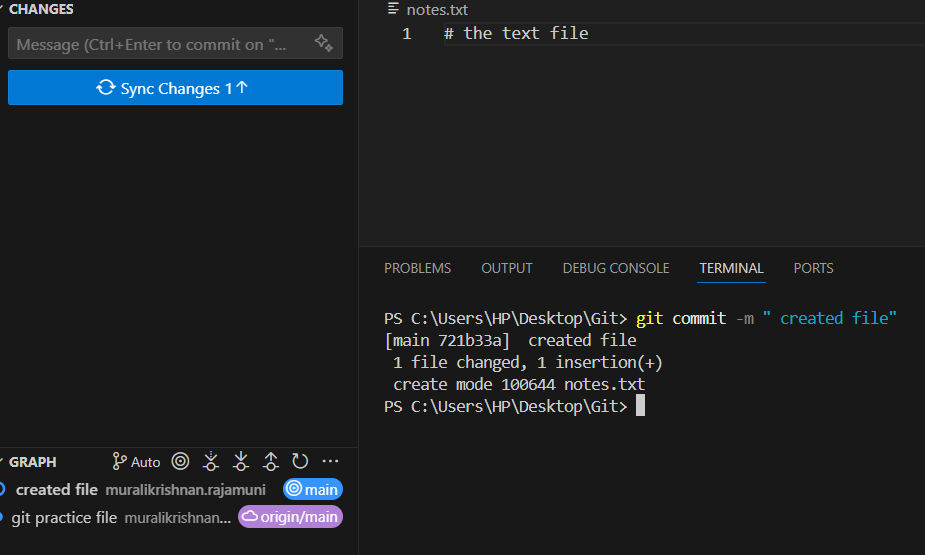Select the "git practice file" commit
The height and width of the screenshot is (555, 925).
(64, 518)
